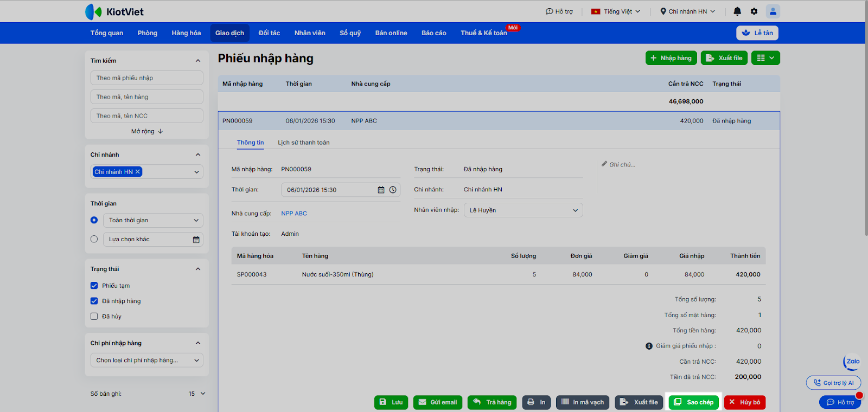Screen dimensions: 868x412
Task: Click Hỗ trợ in the top bar
Action: coord(559,11)
